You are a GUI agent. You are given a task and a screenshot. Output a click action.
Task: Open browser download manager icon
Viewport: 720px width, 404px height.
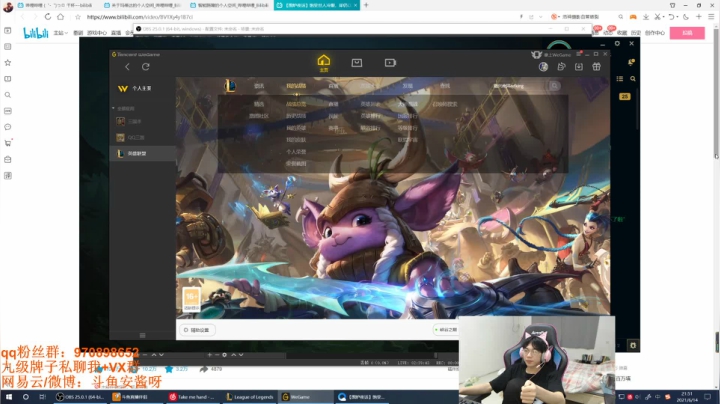point(646,17)
